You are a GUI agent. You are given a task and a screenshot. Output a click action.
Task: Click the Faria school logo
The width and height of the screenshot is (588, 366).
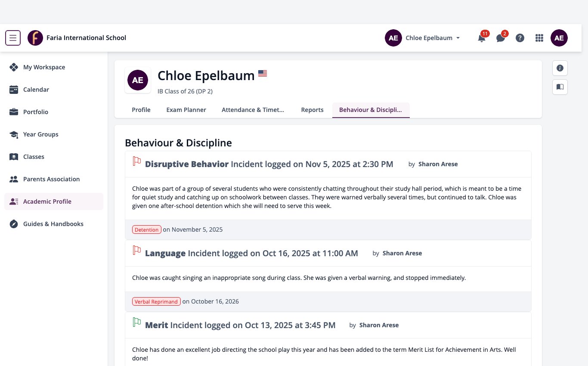click(x=35, y=38)
